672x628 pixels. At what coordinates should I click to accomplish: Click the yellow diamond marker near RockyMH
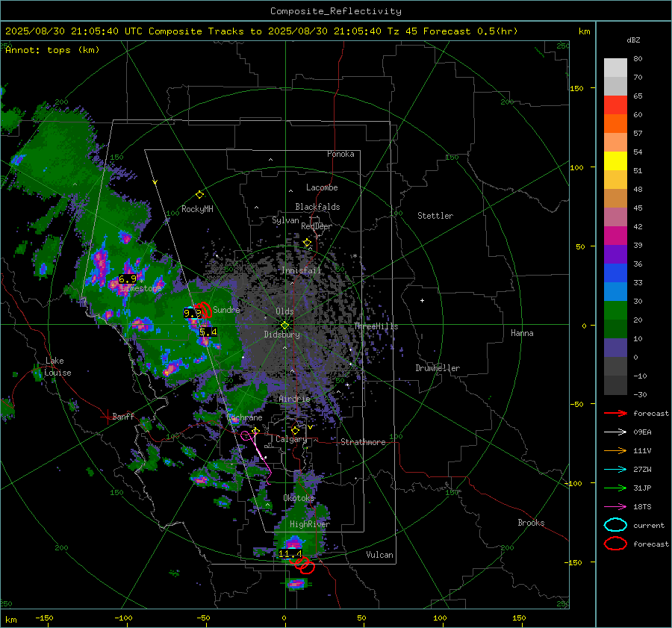[x=199, y=195]
